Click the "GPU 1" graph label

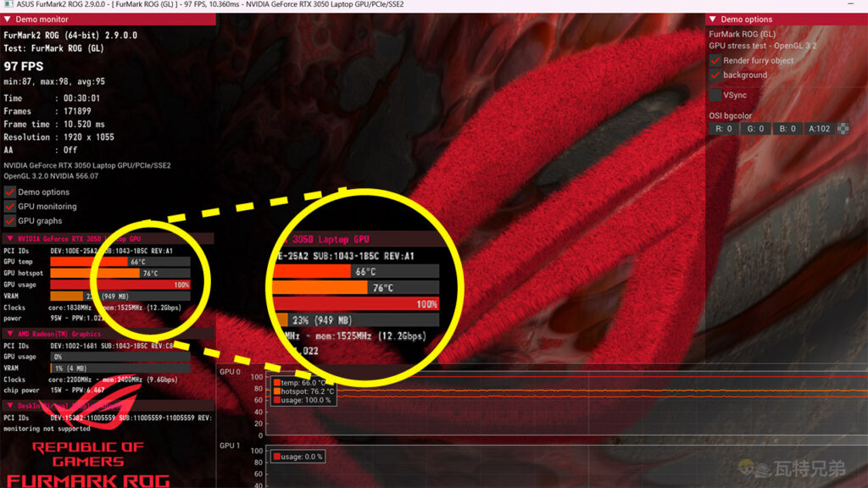(231, 446)
